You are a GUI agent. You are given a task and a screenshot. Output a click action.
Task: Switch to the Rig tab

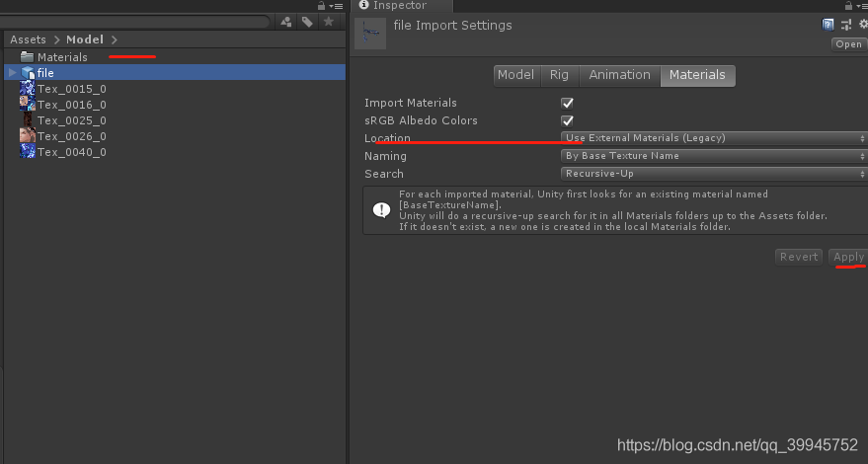click(559, 75)
